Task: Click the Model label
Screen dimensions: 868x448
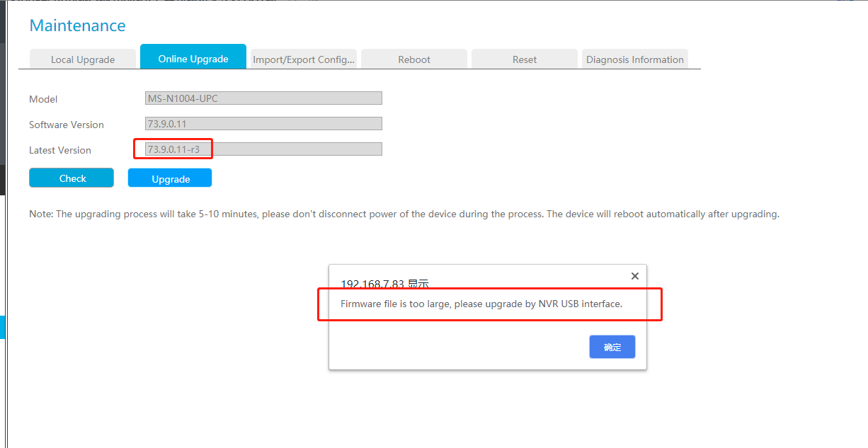Action: (43, 99)
